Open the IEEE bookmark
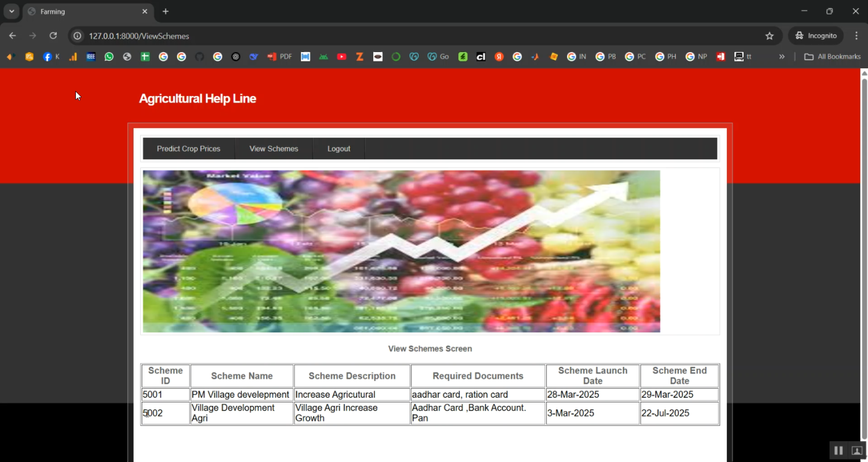 point(91,57)
